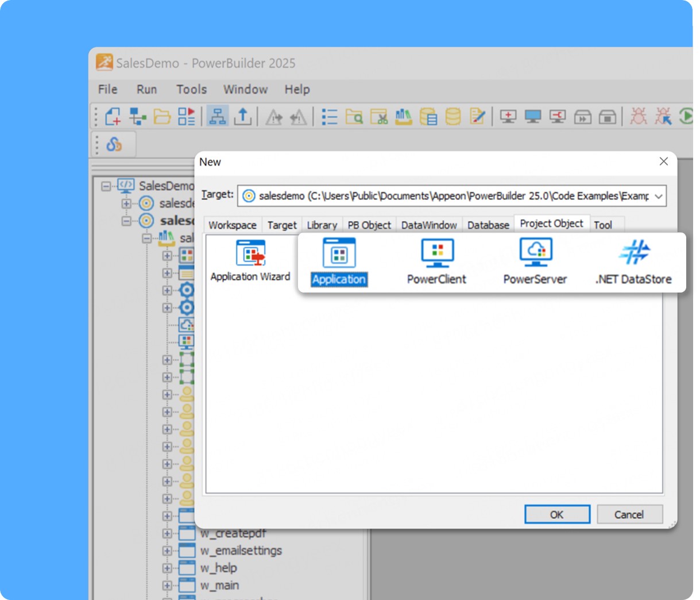Click the Previous Error toolbar icon
700x600 pixels.
(298, 117)
